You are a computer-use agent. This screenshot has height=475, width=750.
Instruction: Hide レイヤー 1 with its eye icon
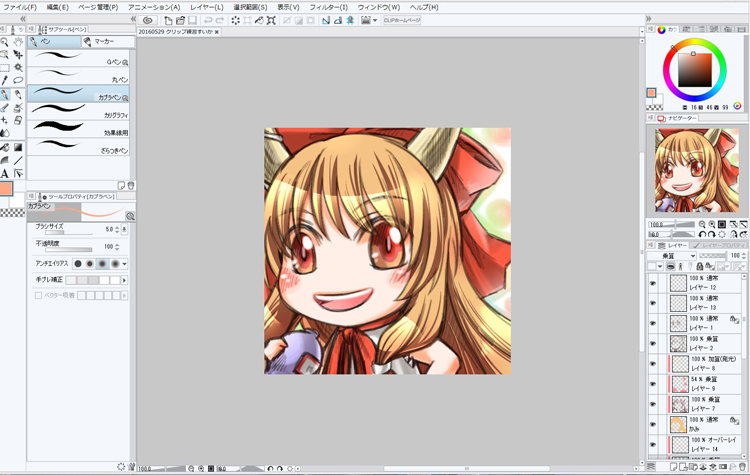tap(653, 323)
